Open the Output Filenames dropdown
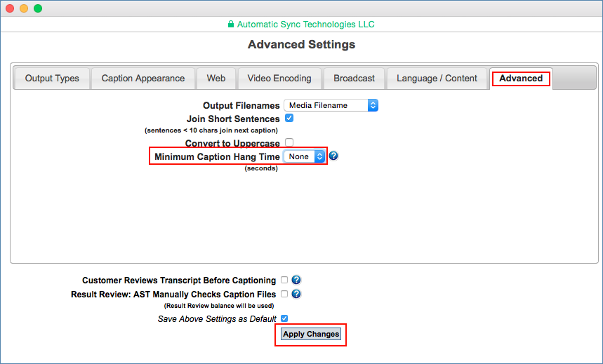This screenshot has height=364, width=603. [x=331, y=105]
